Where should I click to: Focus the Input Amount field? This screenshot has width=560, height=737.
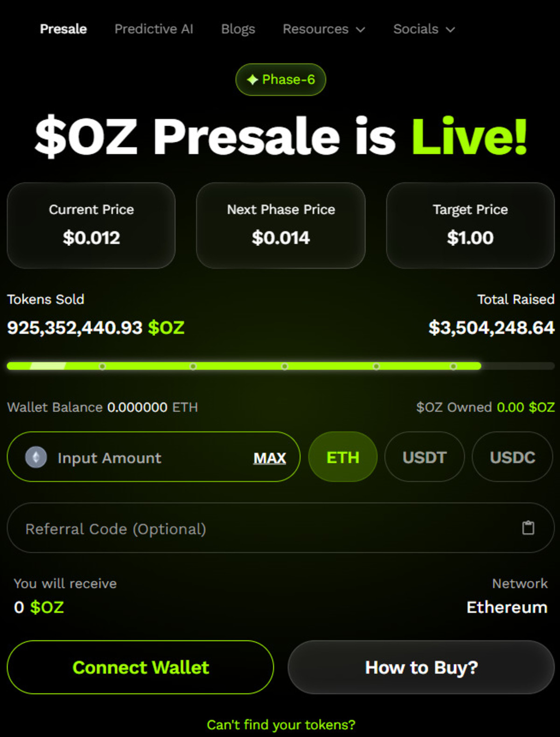[x=149, y=458]
